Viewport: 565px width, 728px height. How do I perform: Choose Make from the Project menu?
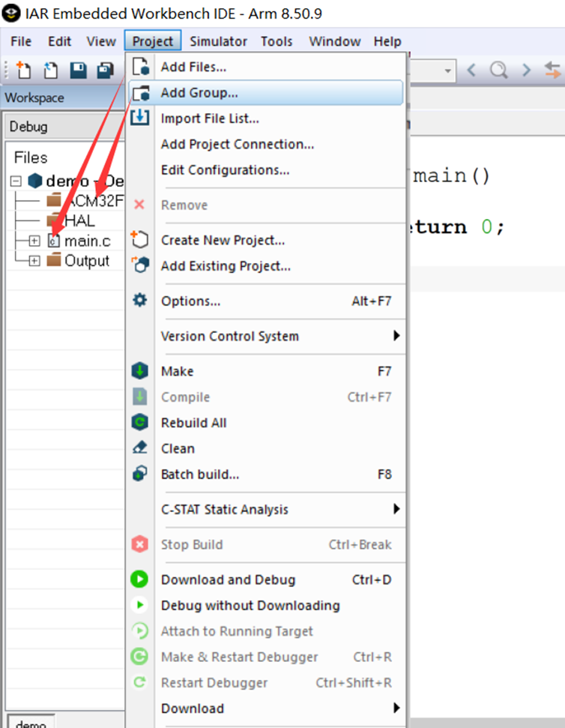pos(177,371)
